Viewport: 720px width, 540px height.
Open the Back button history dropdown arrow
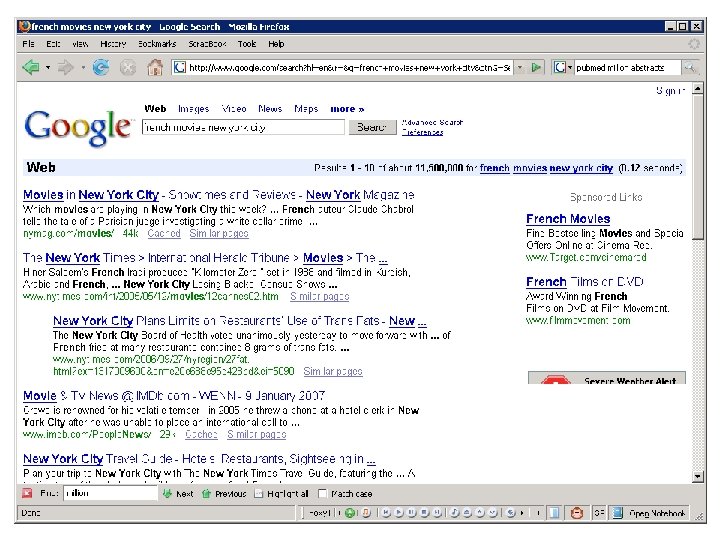pos(48,68)
